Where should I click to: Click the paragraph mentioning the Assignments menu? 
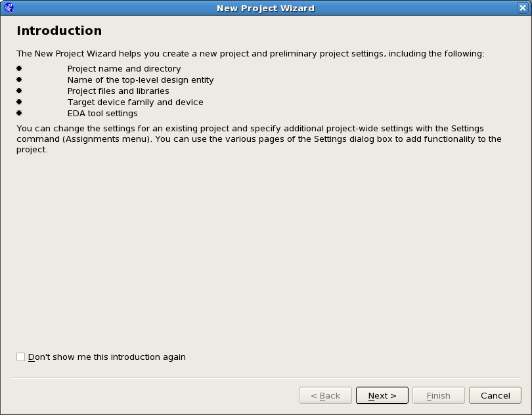[259, 139]
